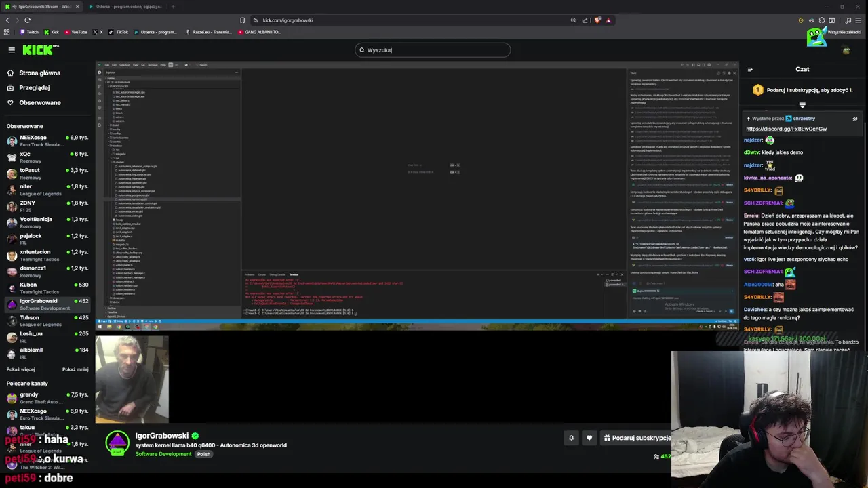Reload the page with refresh icon
This screenshot has width=868, height=488.
click(27, 20)
